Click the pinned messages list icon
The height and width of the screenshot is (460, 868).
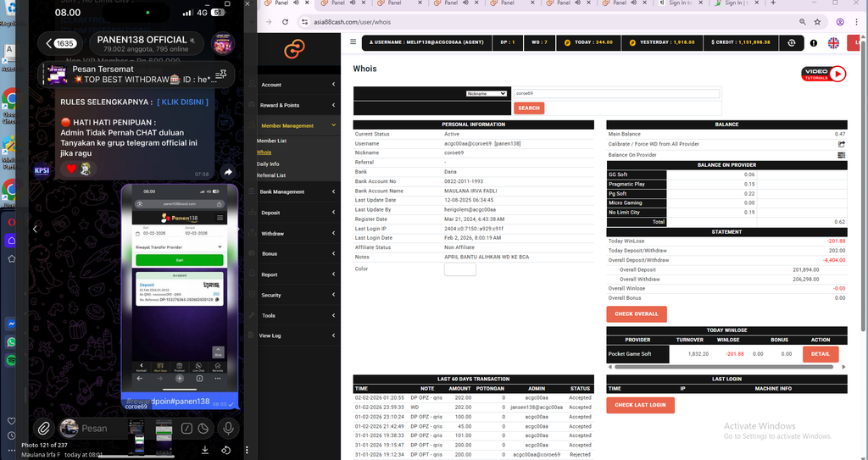[221, 75]
